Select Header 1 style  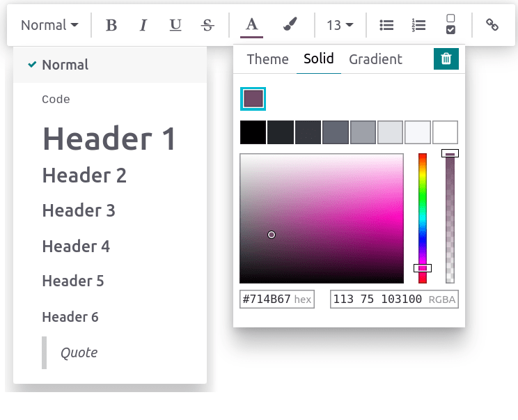[109, 138]
